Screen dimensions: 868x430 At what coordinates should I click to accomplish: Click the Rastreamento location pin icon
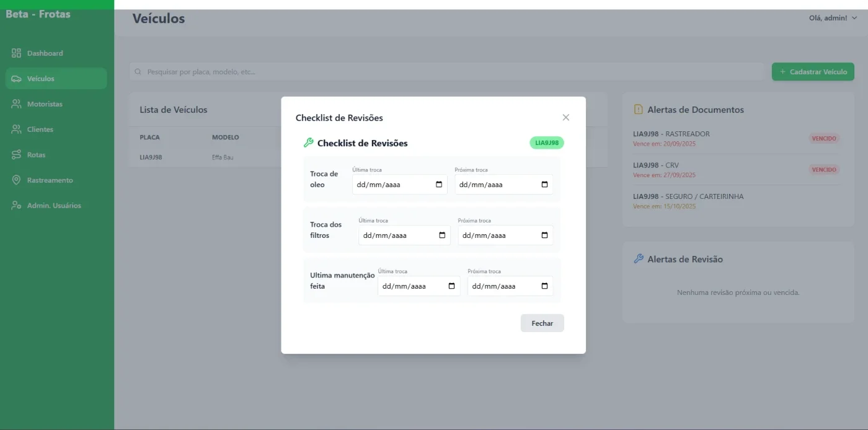pyautogui.click(x=17, y=180)
